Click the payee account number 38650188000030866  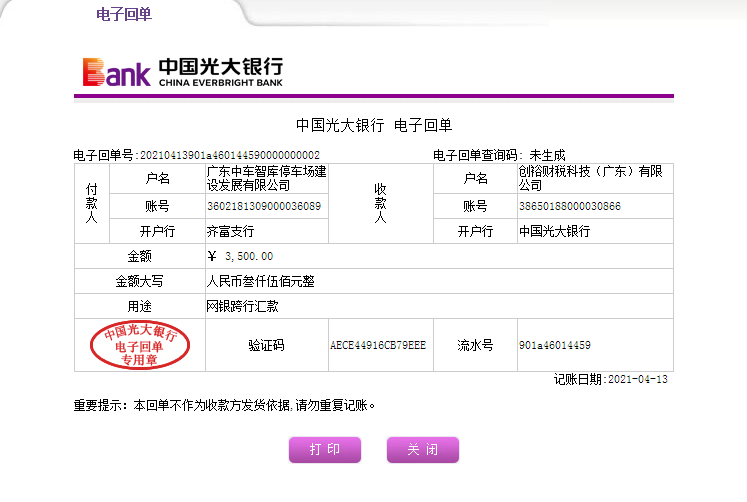[570, 206]
